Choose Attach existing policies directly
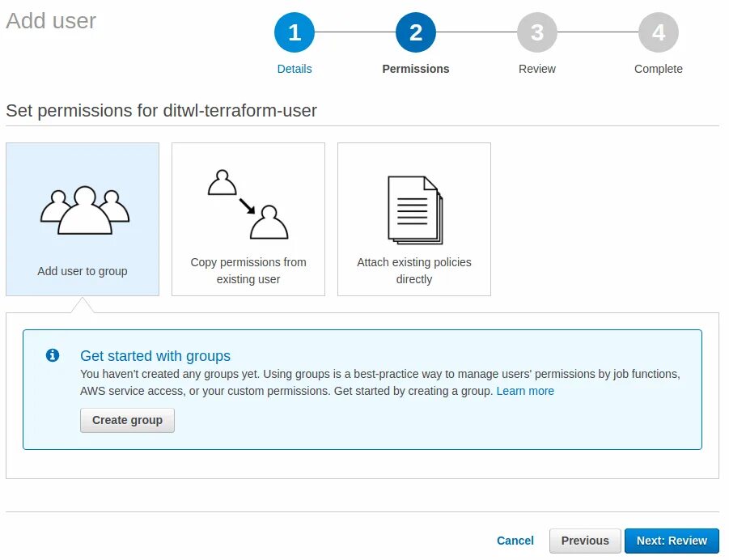This screenshot has width=729, height=560. click(x=414, y=219)
